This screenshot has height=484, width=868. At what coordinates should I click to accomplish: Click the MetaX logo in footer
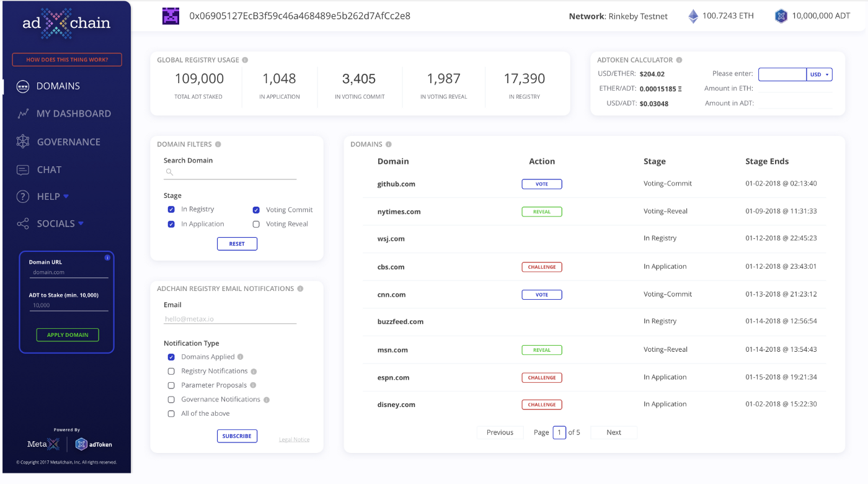pyautogui.click(x=44, y=444)
